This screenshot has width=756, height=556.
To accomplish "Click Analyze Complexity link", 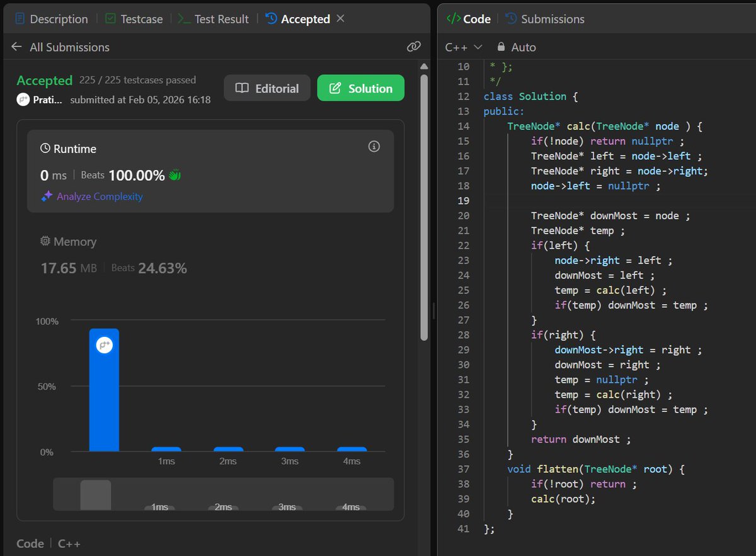I will coord(100,196).
